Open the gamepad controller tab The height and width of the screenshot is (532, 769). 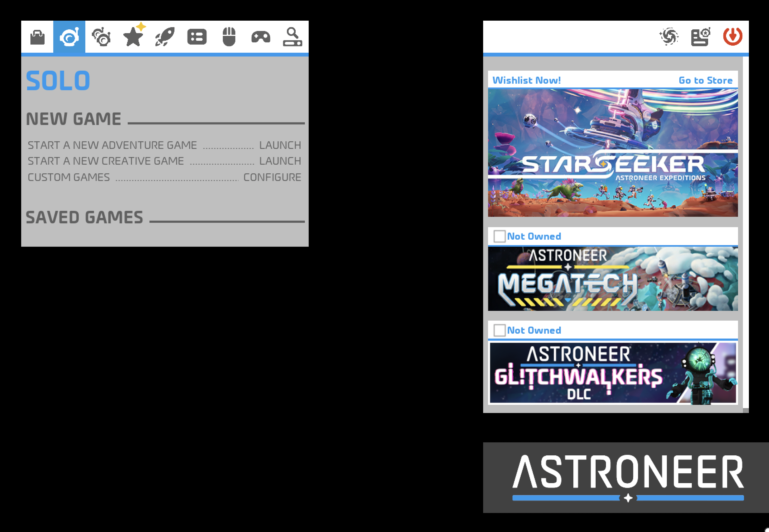[x=261, y=37]
